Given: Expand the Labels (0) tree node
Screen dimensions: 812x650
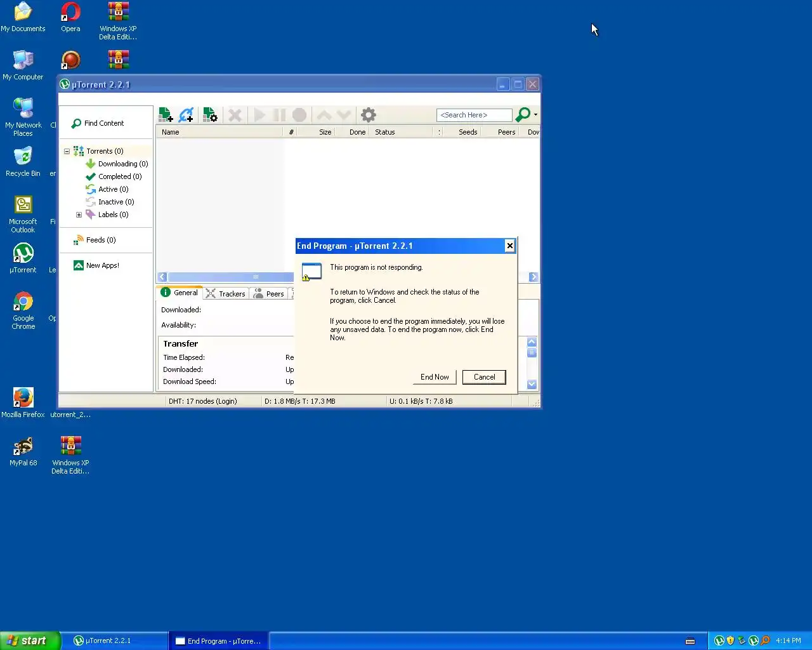Looking at the screenshot, I should pos(79,215).
